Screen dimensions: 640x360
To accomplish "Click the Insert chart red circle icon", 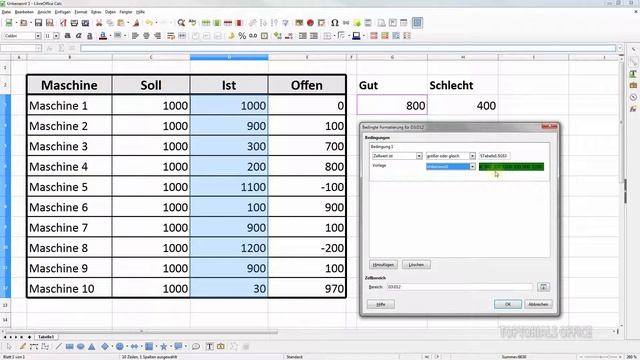I will coord(310,23).
